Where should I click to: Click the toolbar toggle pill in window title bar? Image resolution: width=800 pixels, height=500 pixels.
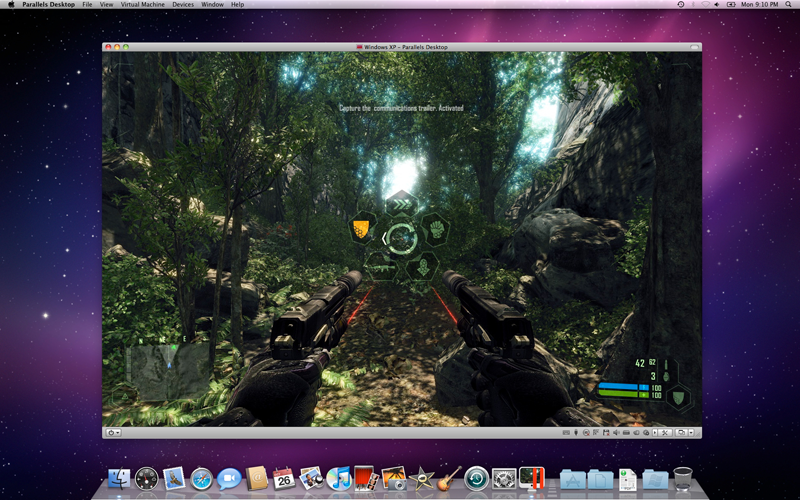[x=694, y=47]
